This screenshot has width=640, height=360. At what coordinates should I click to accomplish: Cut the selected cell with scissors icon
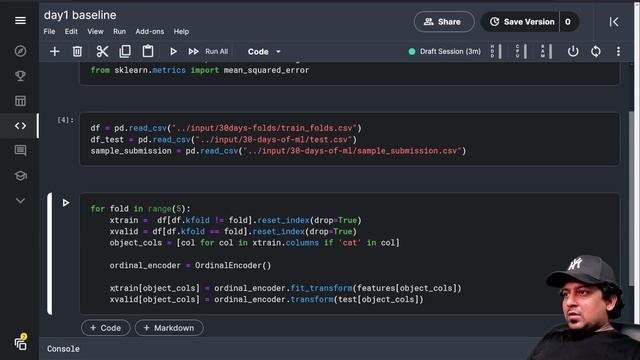pos(102,51)
